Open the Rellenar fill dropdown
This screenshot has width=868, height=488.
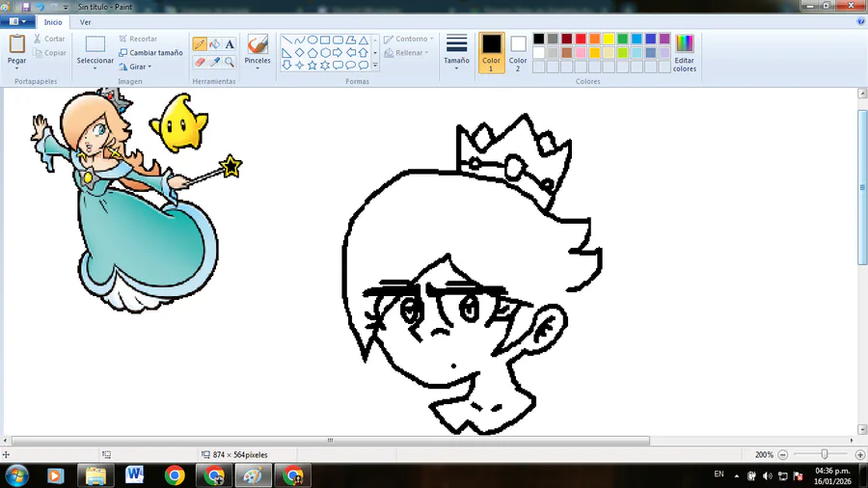pyautogui.click(x=406, y=53)
